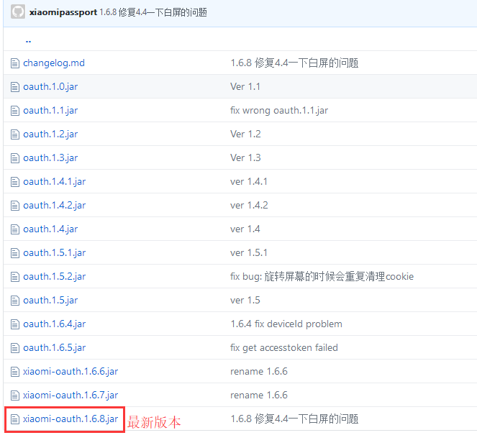The width and height of the screenshot is (477, 448).
Task: Open oauth.1.5.1.jar file
Action: (55, 253)
